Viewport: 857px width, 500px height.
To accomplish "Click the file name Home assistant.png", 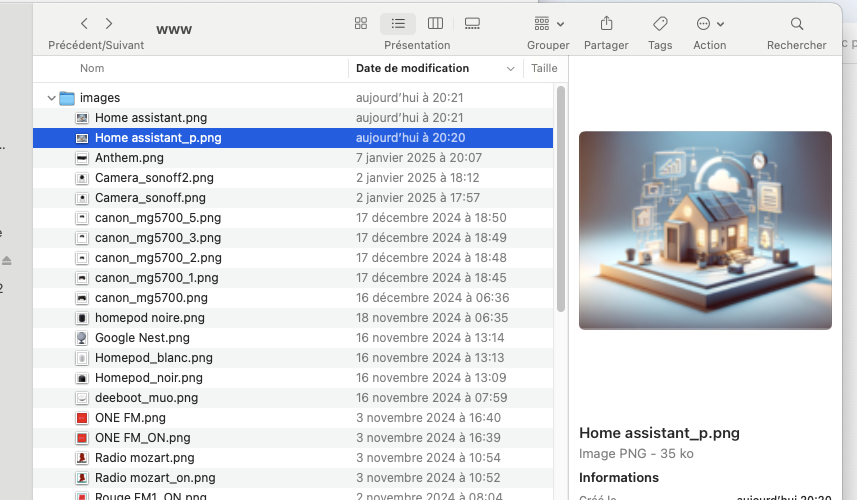I will point(151,118).
